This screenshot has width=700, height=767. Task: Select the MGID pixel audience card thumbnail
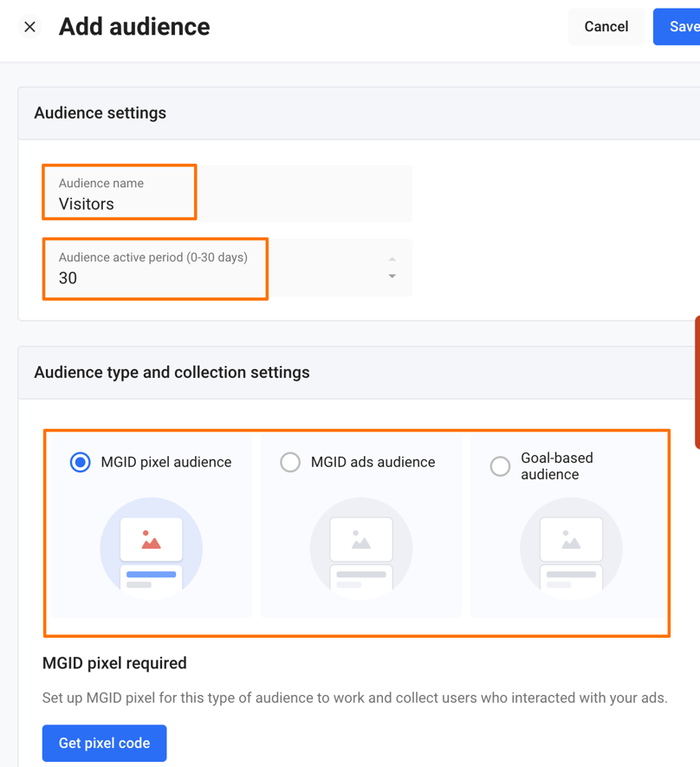tap(151, 548)
